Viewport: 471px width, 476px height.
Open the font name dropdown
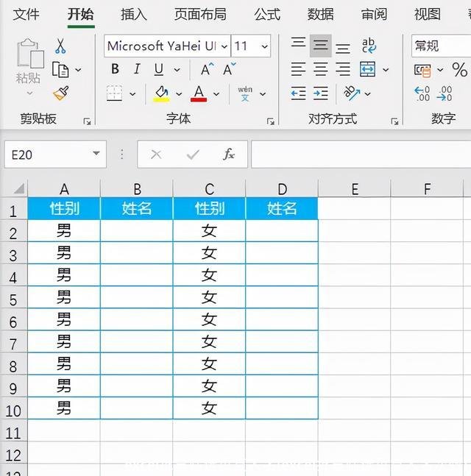(224, 46)
